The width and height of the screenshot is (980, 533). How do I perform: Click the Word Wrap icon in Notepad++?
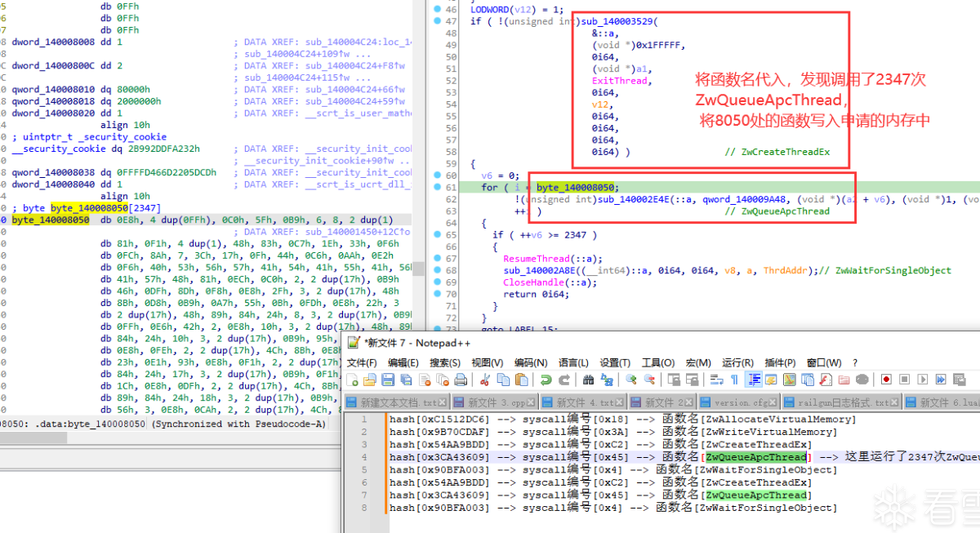coord(717,379)
